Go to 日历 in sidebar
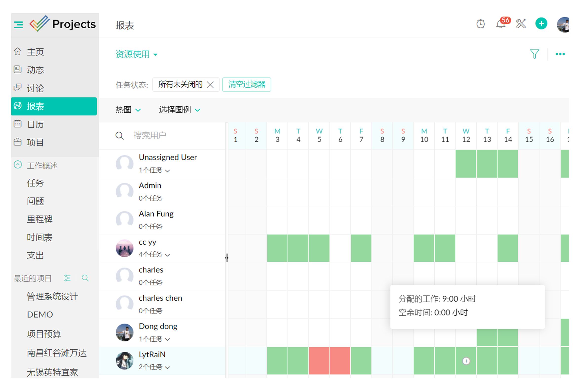Screen dimensions: 580x392 [36, 124]
